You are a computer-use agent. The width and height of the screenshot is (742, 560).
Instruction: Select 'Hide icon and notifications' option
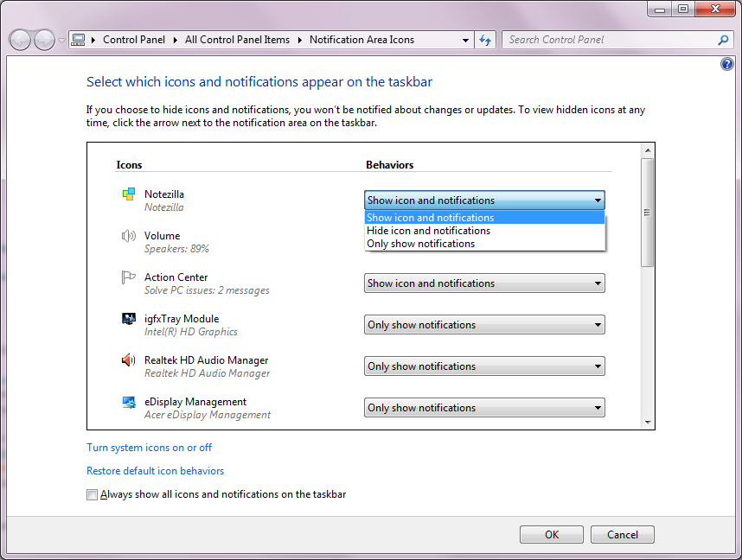click(x=484, y=231)
